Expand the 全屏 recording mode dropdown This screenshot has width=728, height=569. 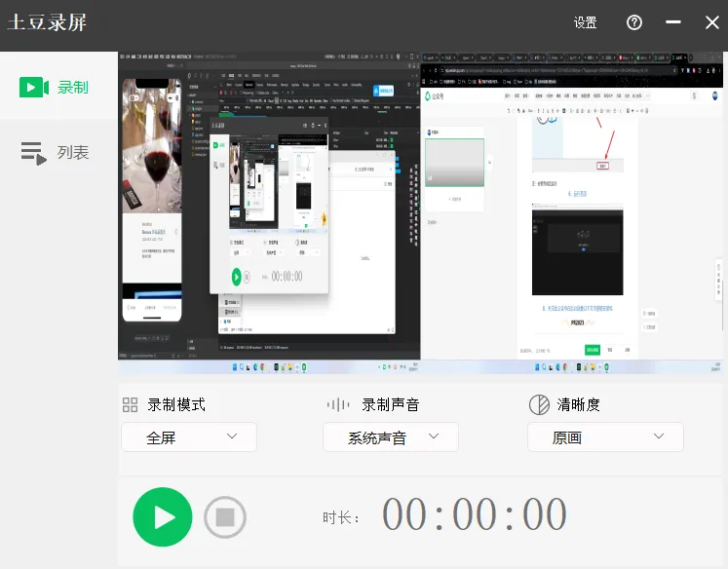tap(189, 436)
